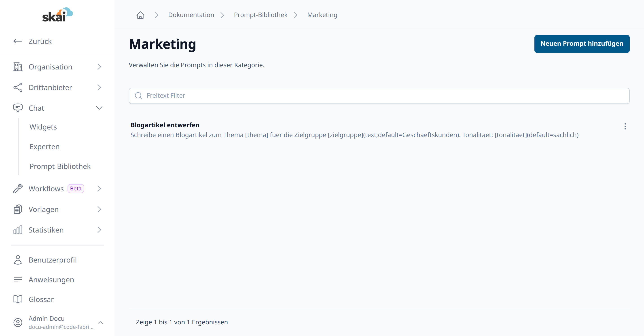Click the Organisation building icon

coord(18,67)
